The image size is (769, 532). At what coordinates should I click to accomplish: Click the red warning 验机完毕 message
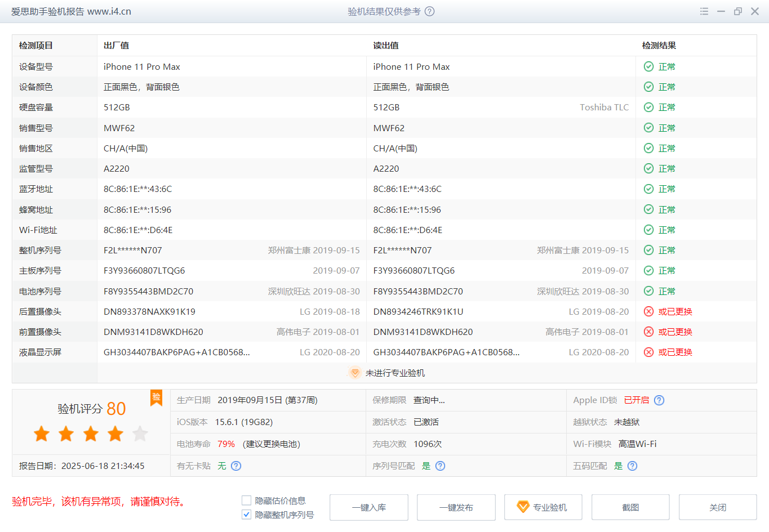point(99,501)
